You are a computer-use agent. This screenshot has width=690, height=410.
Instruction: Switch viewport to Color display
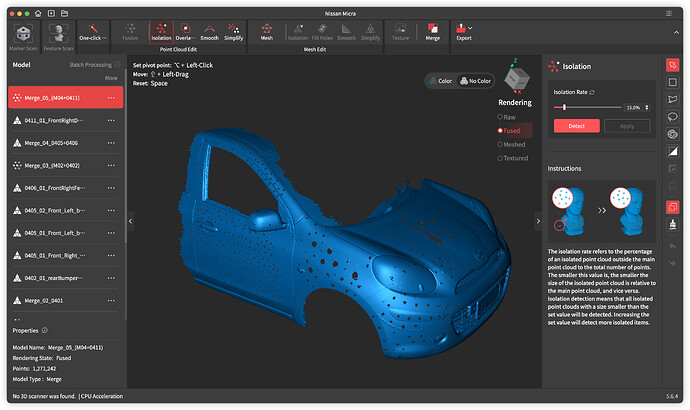tap(441, 81)
